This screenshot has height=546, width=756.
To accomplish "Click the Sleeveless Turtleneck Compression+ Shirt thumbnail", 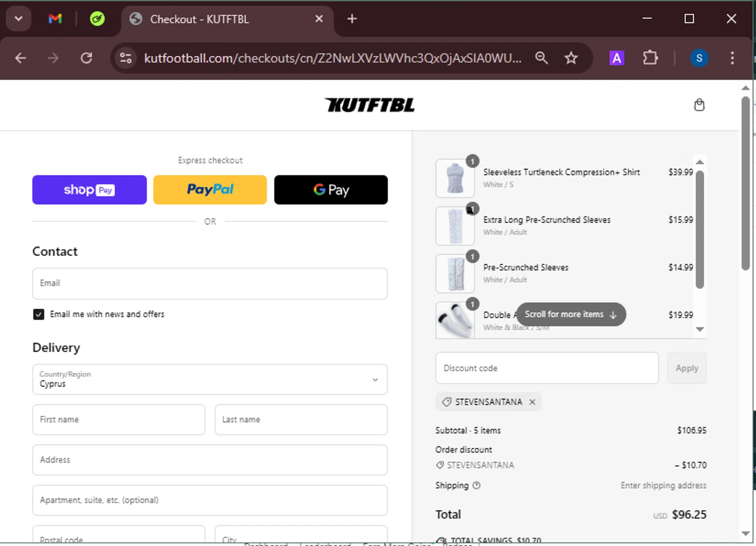I will [455, 178].
